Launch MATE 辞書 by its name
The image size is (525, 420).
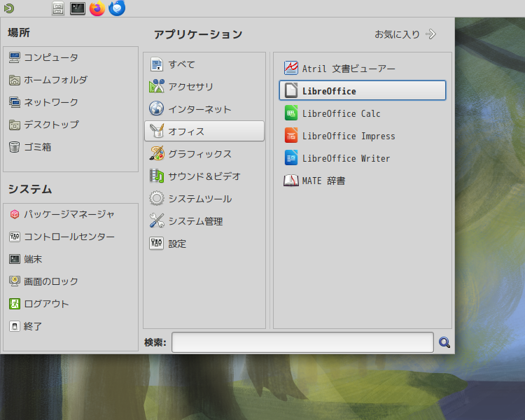(x=323, y=181)
